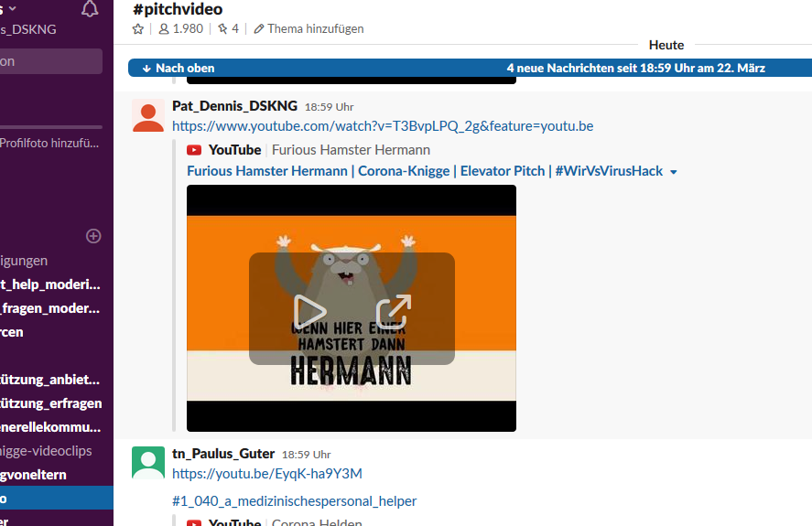Image resolution: width=812 pixels, height=526 pixels.
Task: Play the Hermann video inline
Action: click(x=309, y=312)
